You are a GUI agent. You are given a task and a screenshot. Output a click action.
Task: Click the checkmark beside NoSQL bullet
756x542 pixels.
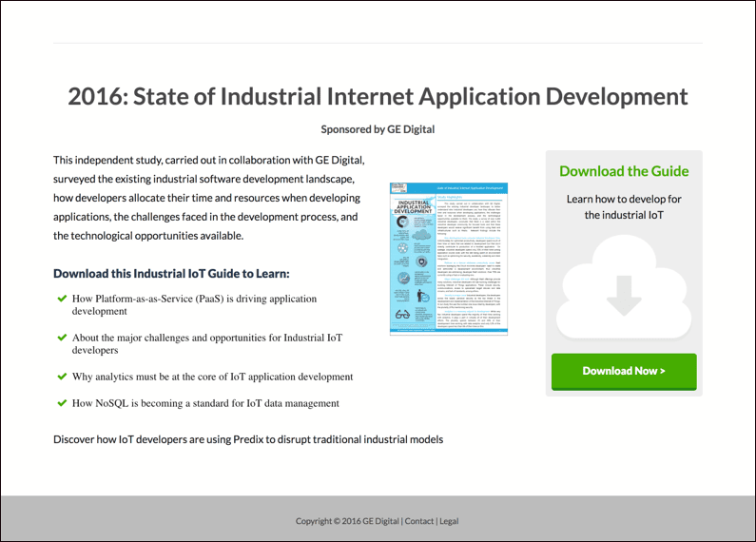point(62,403)
